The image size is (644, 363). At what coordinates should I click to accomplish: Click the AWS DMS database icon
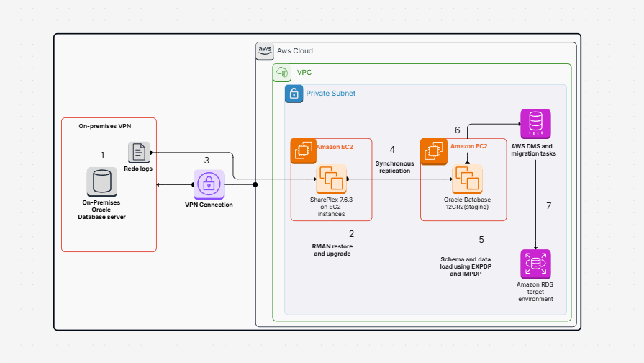(x=535, y=124)
